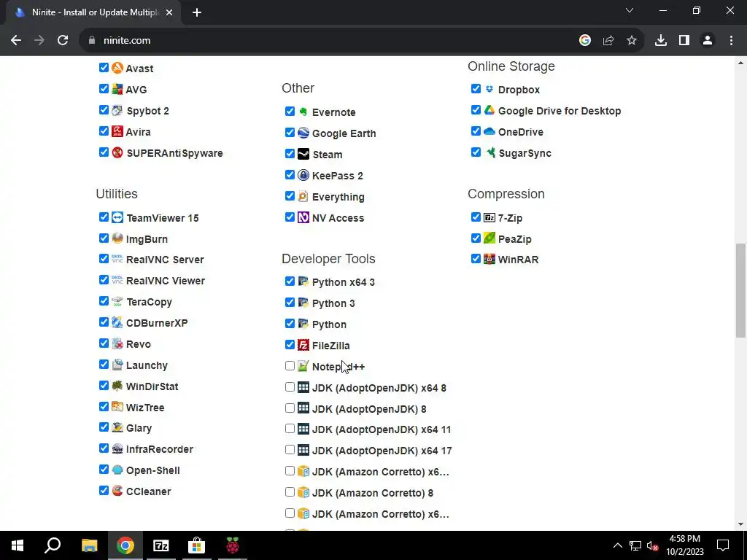Check JDK (Amazon Corretto) 8 checkbox
This screenshot has height=560, width=747.
(x=290, y=492)
